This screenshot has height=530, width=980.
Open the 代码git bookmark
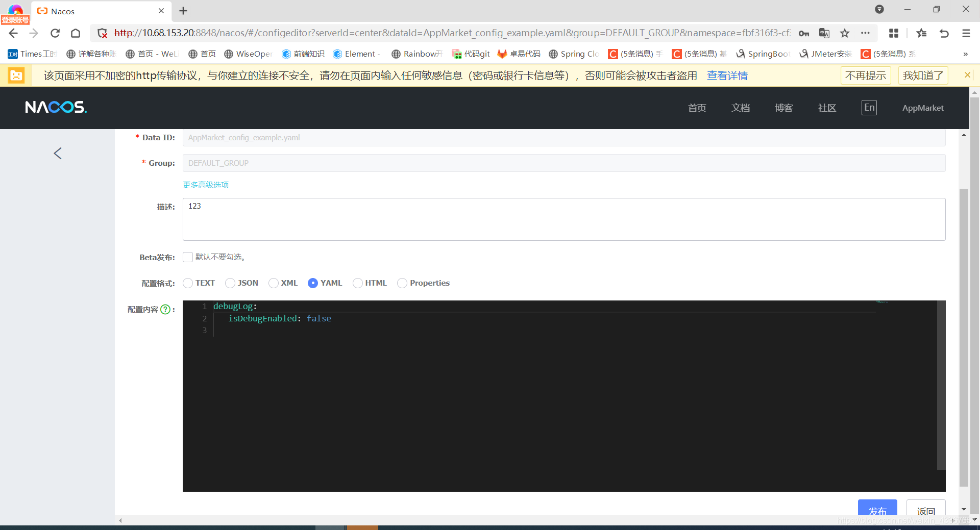(x=471, y=54)
